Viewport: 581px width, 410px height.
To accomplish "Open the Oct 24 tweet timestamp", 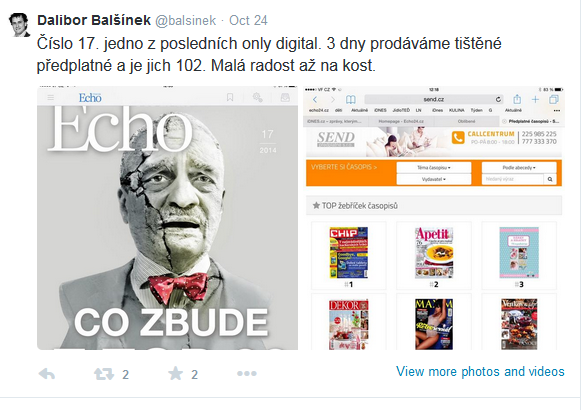I will pos(248,20).
